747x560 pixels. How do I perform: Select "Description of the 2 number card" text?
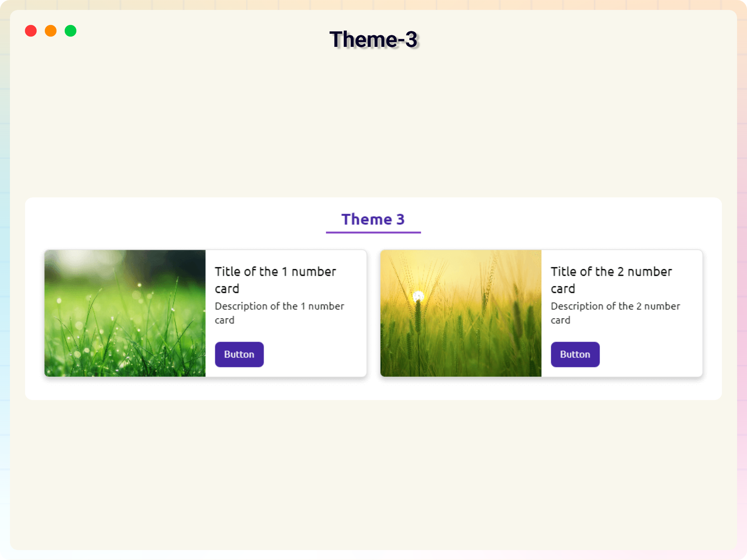click(x=615, y=313)
